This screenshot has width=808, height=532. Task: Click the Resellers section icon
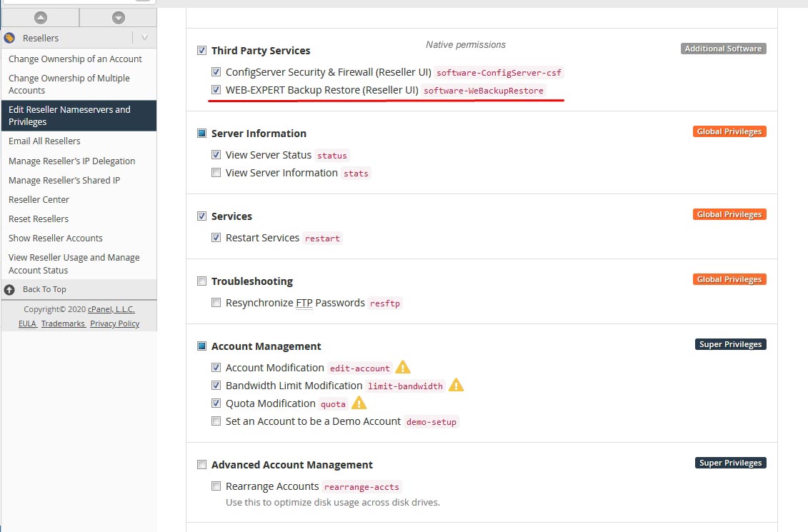click(9, 38)
